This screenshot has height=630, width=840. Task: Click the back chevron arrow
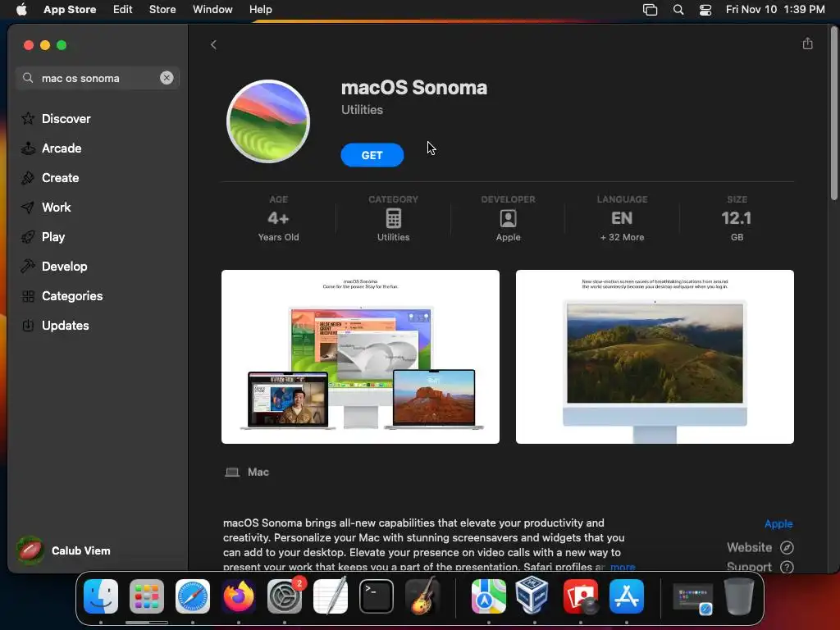(x=213, y=44)
